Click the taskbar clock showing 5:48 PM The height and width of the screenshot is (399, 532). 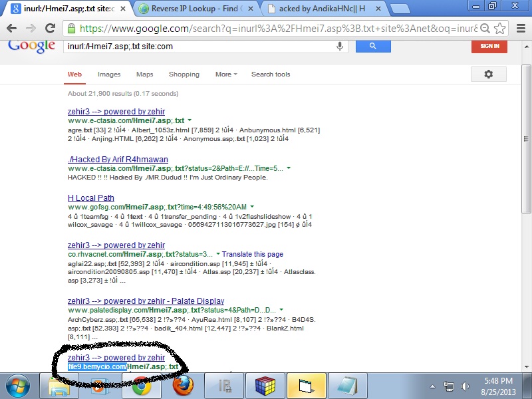[498, 386]
